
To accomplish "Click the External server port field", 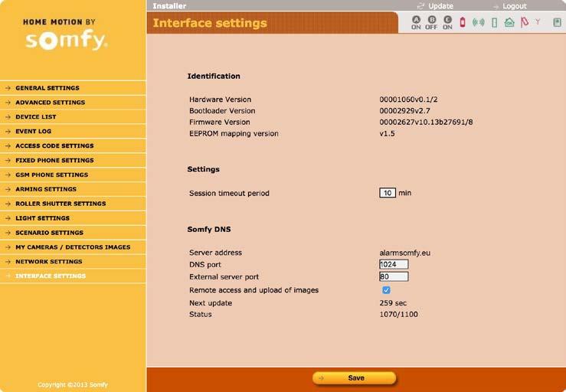I will click(x=394, y=276).
